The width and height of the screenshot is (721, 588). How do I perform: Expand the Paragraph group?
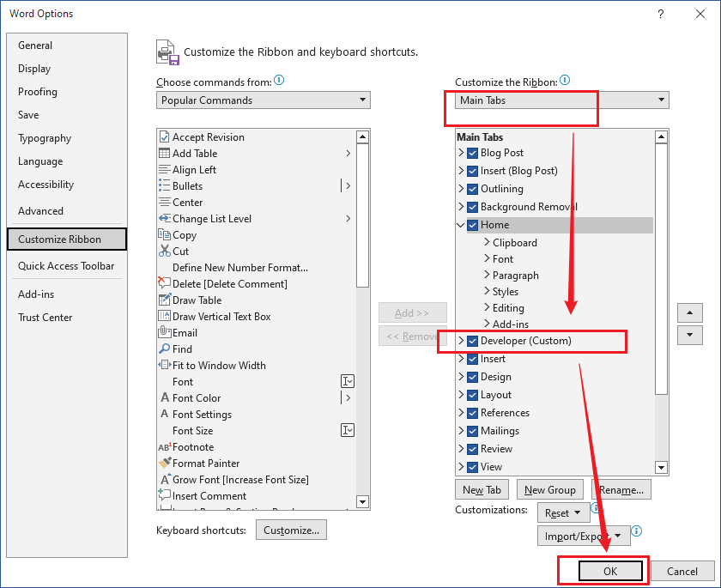(x=487, y=275)
